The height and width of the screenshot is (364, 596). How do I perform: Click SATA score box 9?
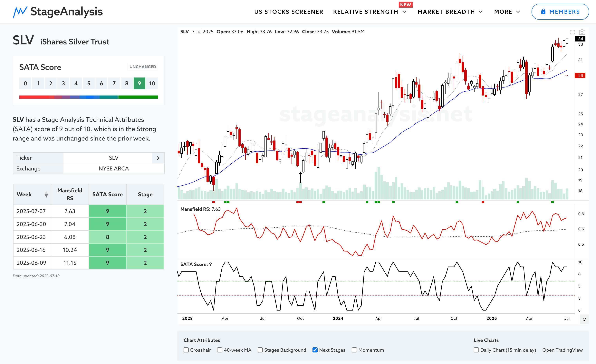(x=139, y=83)
